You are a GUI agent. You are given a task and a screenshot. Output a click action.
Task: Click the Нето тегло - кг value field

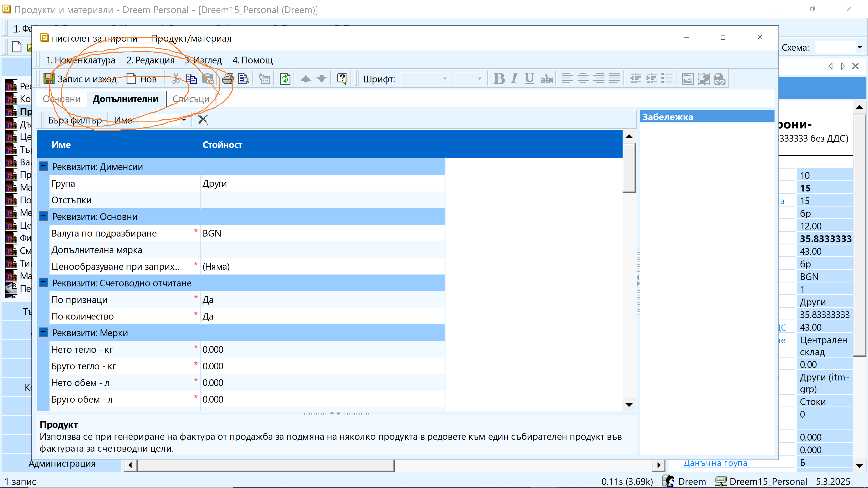[x=323, y=350]
